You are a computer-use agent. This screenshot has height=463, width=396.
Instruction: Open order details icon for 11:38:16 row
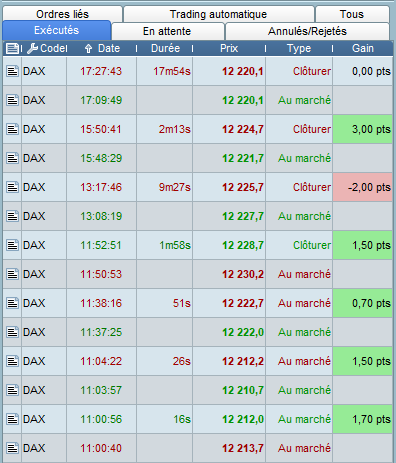point(12,303)
